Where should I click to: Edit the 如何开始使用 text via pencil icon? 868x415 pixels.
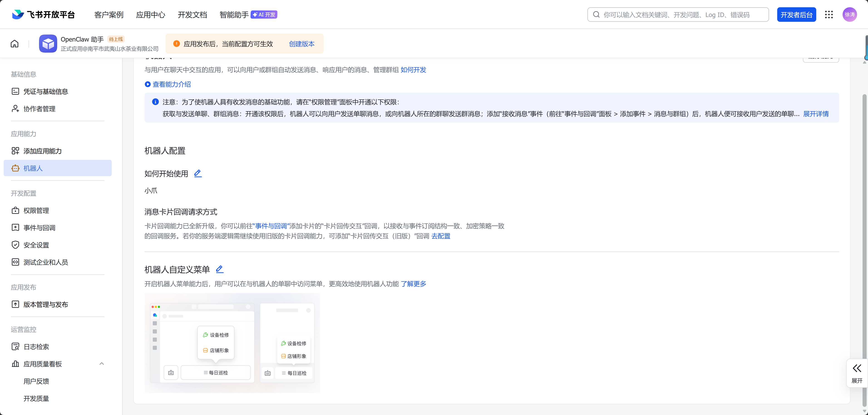point(198,173)
